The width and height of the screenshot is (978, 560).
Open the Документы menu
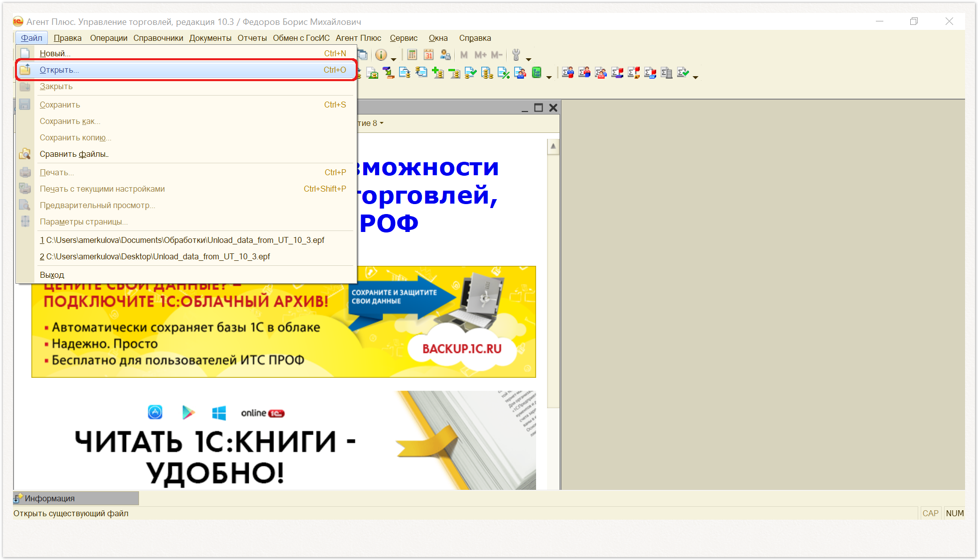pos(210,38)
